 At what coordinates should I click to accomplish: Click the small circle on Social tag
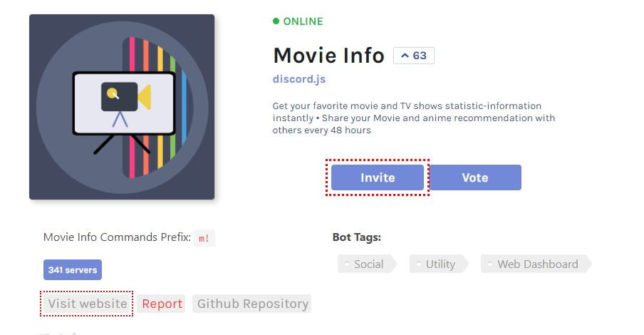point(347,264)
